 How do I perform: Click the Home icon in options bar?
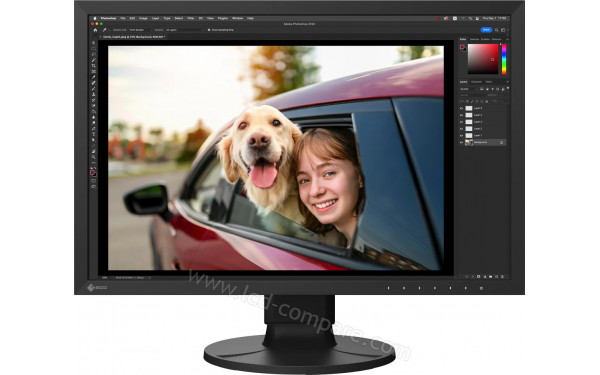coord(95,30)
